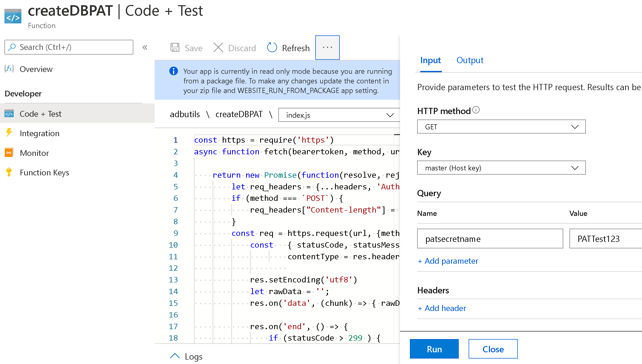Open the HTTP method GET dropdown
The width and height of the screenshot is (642, 364).
(501, 127)
